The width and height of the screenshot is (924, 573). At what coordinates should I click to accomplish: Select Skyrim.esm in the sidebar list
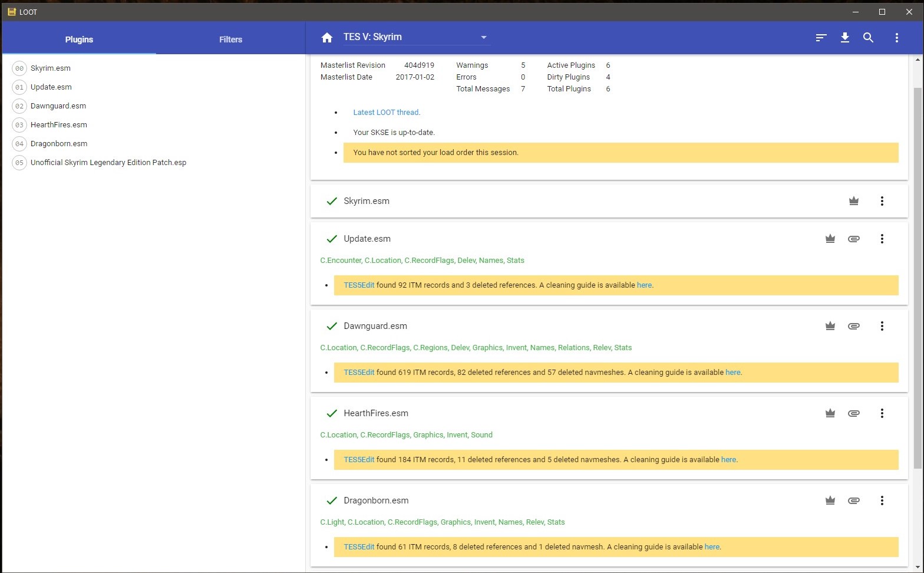[x=51, y=68]
